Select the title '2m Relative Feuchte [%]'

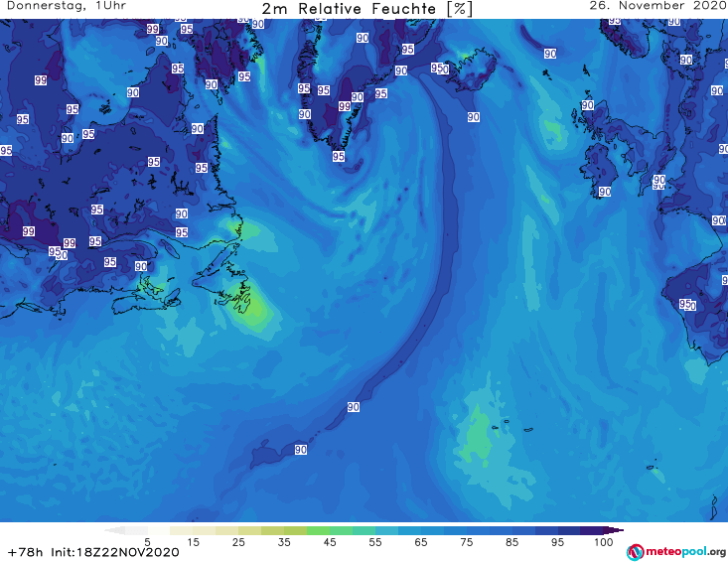[367, 9]
